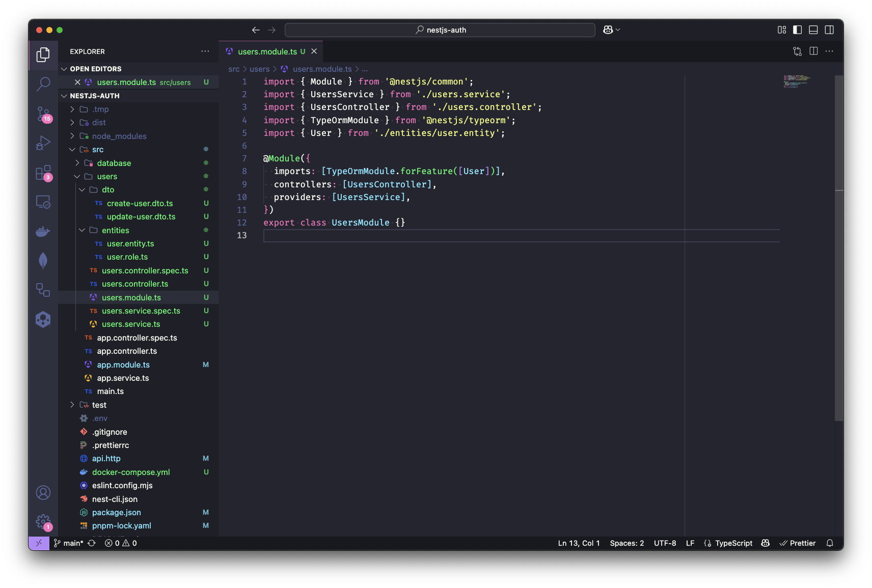This screenshot has width=872, height=588.
Task: Open the MongoDB leaf icon view
Action: 43,261
